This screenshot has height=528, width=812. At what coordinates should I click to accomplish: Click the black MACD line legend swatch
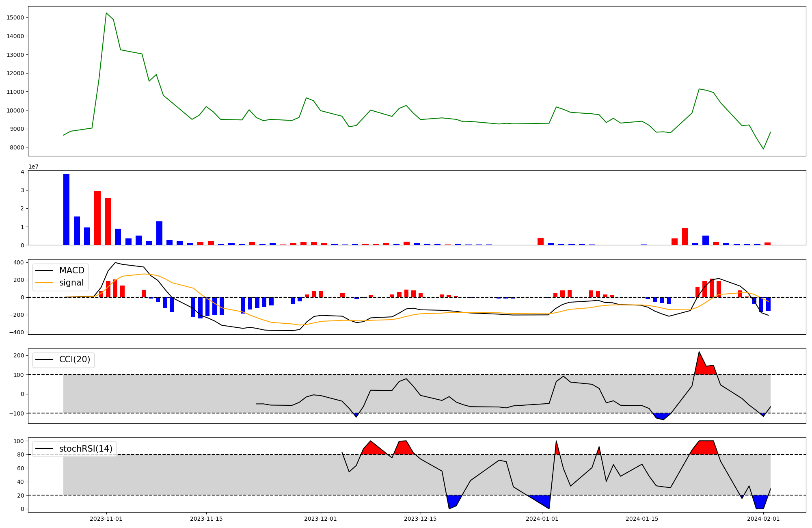tap(44, 270)
